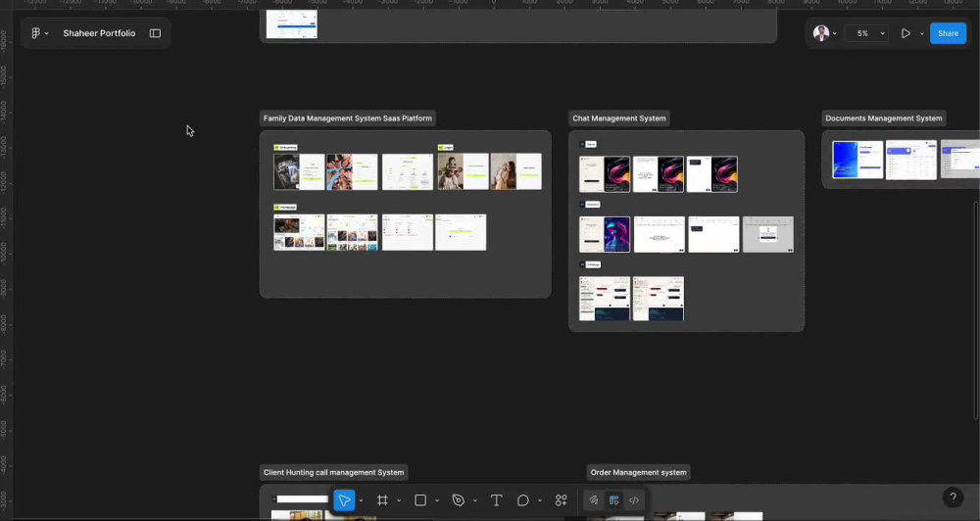The image size is (980, 521).
Task: Click the vertical canvas scrollbar
Action: coord(976,309)
